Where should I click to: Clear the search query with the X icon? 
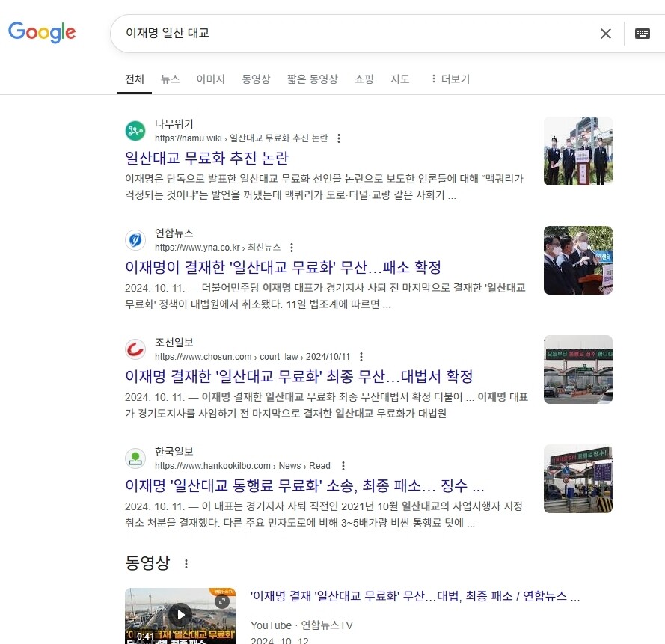point(606,34)
